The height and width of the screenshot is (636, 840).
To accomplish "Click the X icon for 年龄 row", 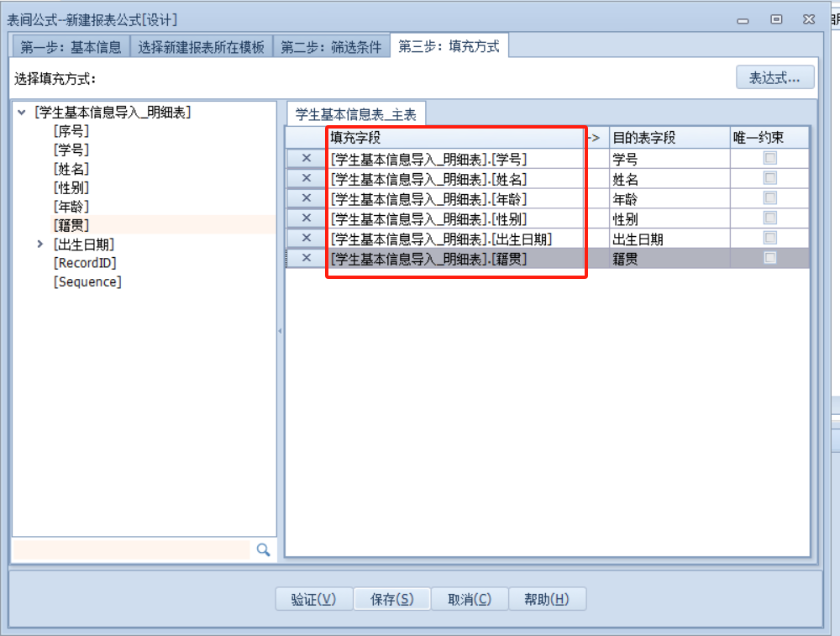I will point(306,198).
